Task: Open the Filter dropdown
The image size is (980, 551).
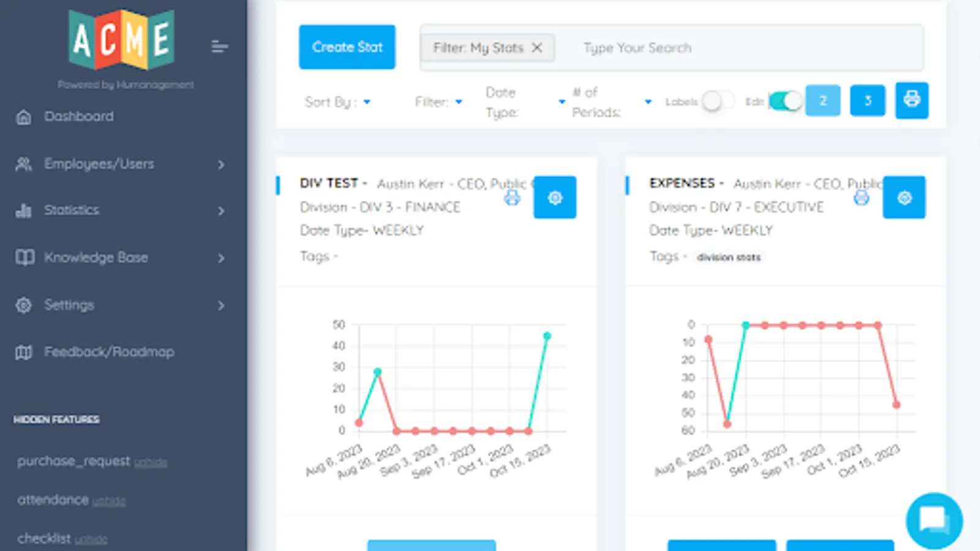Action: [x=439, y=102]
